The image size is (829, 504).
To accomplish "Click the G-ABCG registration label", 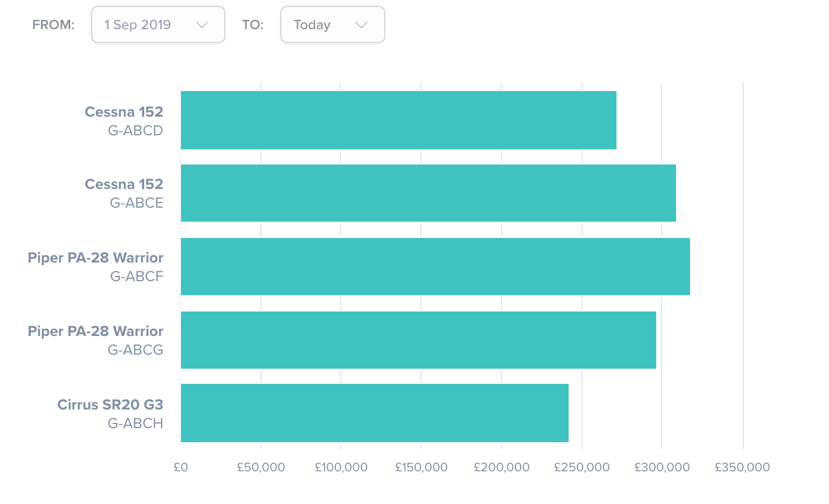I will 135,350.
